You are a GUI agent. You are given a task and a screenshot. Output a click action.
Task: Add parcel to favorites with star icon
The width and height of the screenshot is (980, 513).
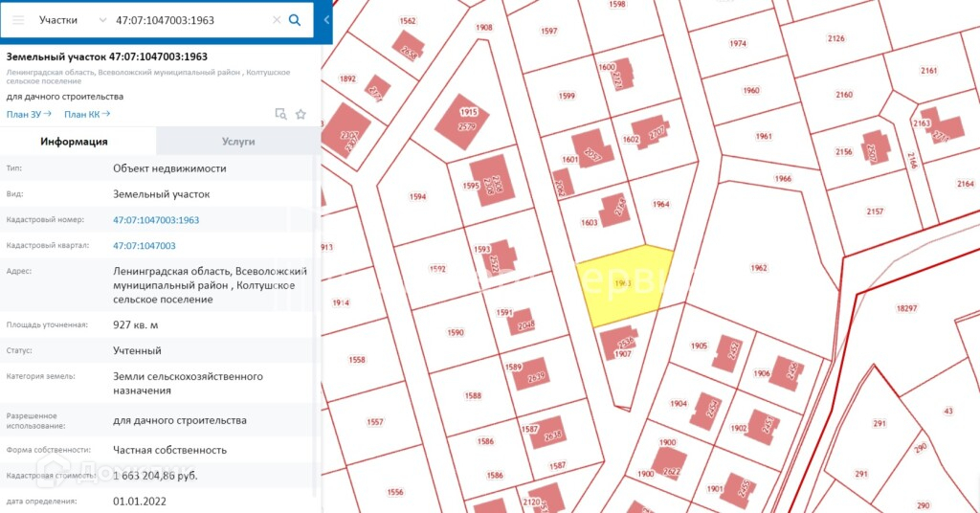pyautogui.click(x=301, y=114)
